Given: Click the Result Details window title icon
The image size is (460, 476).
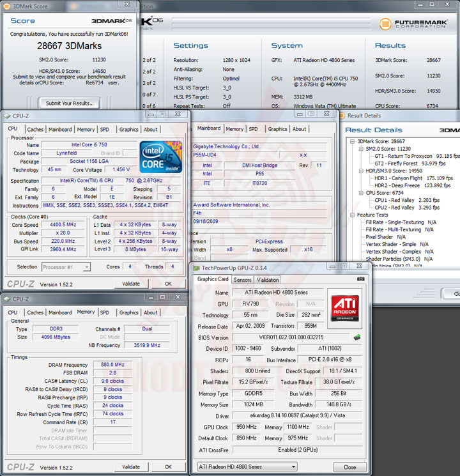Looking at the screenshot, I should 342,116.
